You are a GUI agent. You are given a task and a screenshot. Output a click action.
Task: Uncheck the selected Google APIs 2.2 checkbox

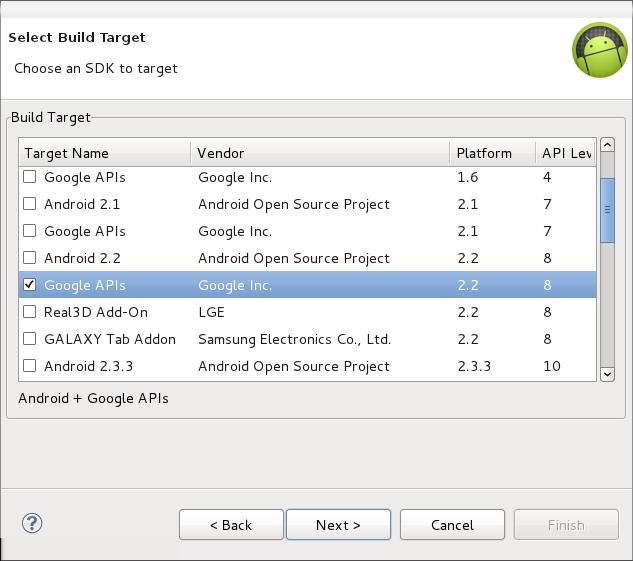pyautogui.click(x=29, y=285)
